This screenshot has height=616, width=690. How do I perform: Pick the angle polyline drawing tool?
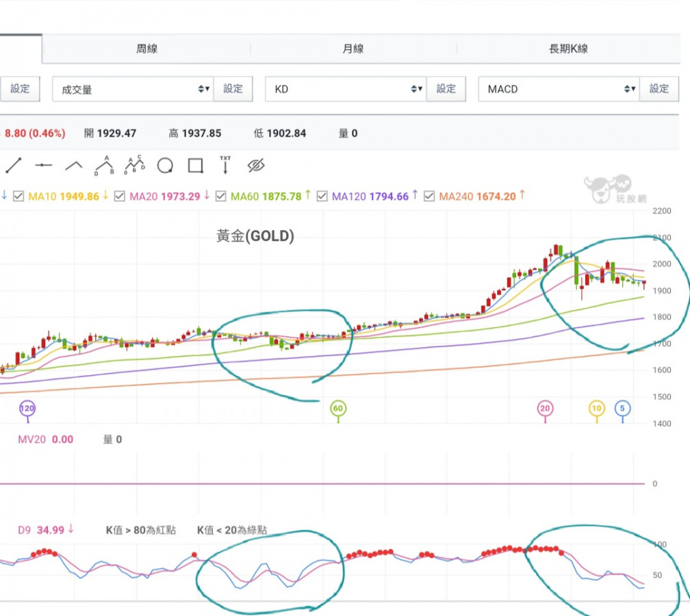(74, 165)
